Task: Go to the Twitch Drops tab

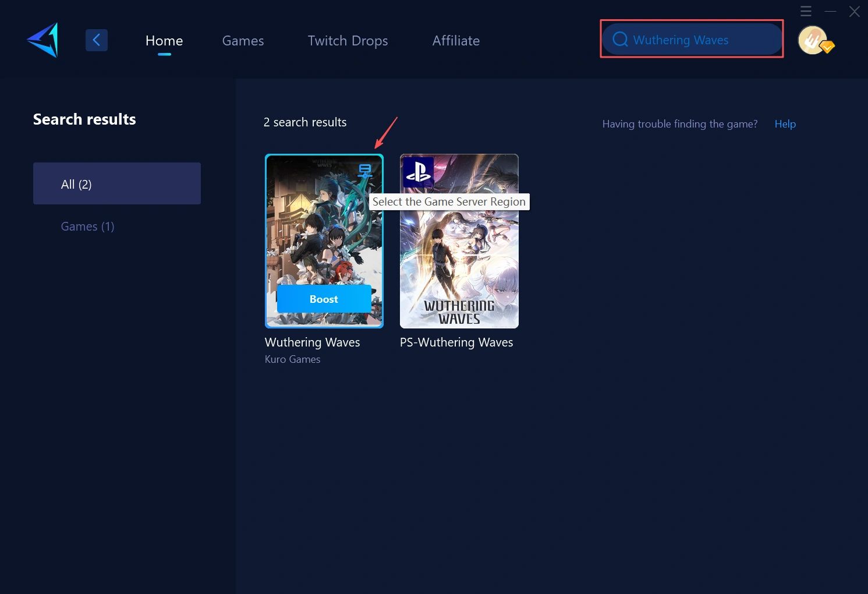Action: 348,41
